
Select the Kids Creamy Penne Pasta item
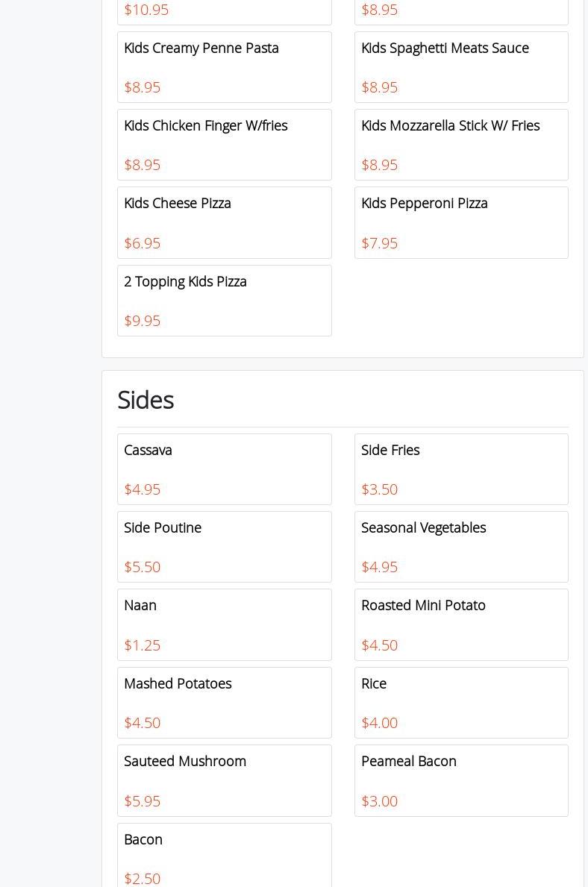(224, 67)
